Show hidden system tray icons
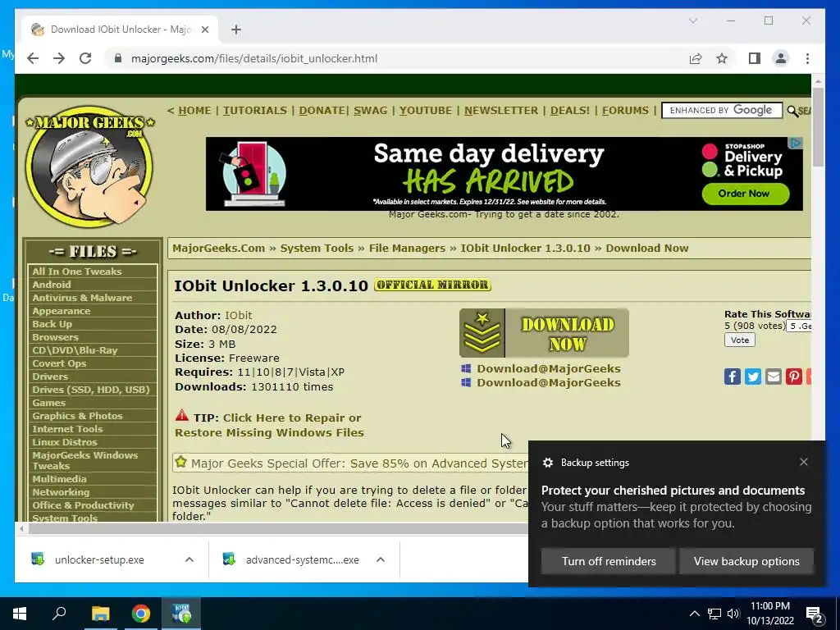Viewport: 840px width, 630px height. (x=694, y=614)
